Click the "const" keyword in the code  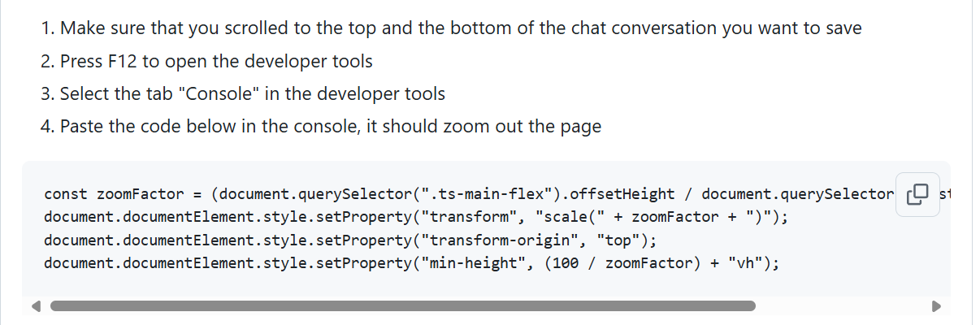[x=66, y=194]
